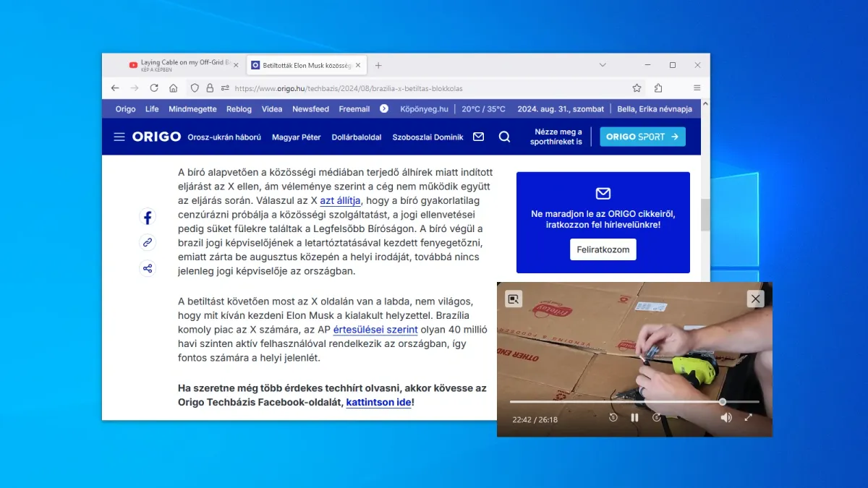
Task: Open Origo link in top bar
Action: 125,109
